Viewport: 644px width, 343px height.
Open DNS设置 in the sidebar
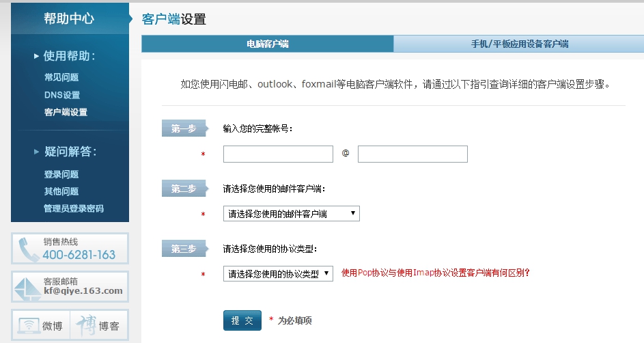coord(62,95)
